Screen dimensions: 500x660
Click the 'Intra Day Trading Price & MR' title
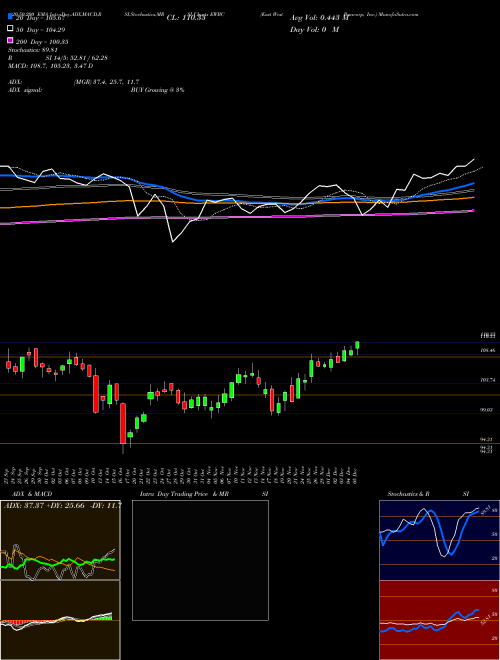pos(184,494)
